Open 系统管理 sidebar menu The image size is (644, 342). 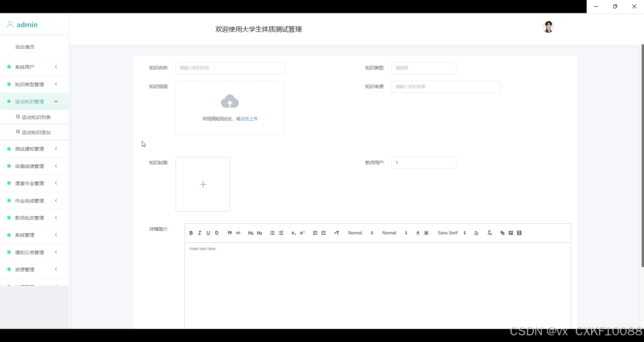34,235
